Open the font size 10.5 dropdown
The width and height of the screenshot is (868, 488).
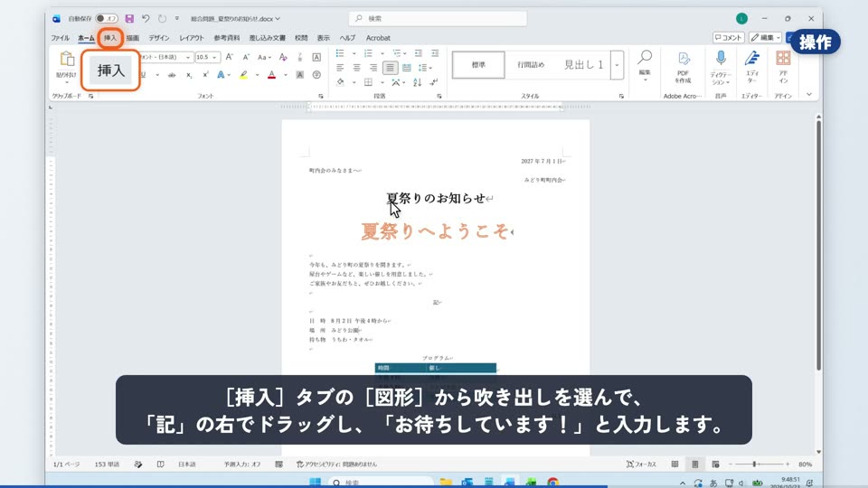point(214,57)
